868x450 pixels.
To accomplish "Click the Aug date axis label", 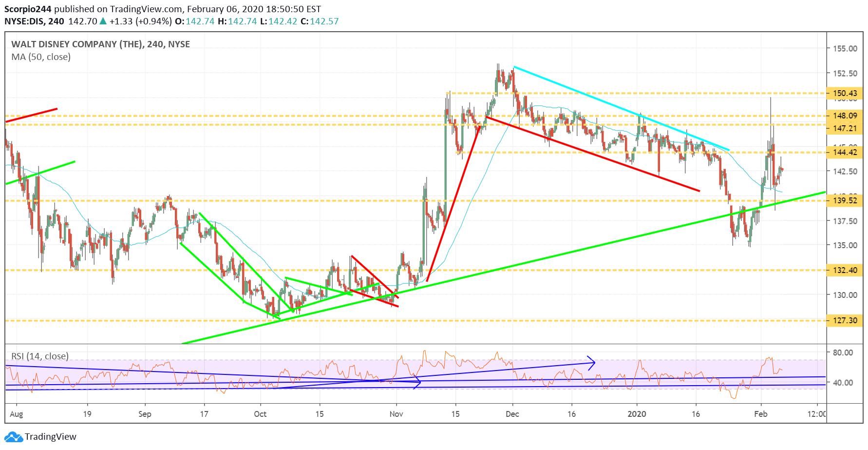I will tap(17, 414).
